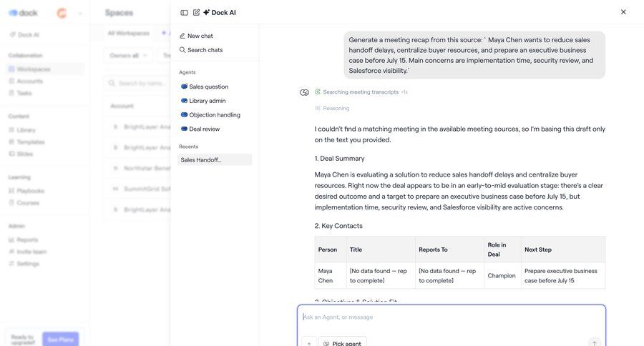
Task: Close the Dock AI panel
Action: click(x=623, y=12)
